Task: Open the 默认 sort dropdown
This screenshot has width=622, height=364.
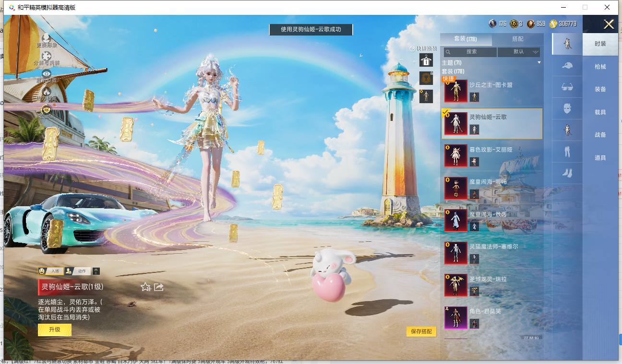Action: point(519,52)
